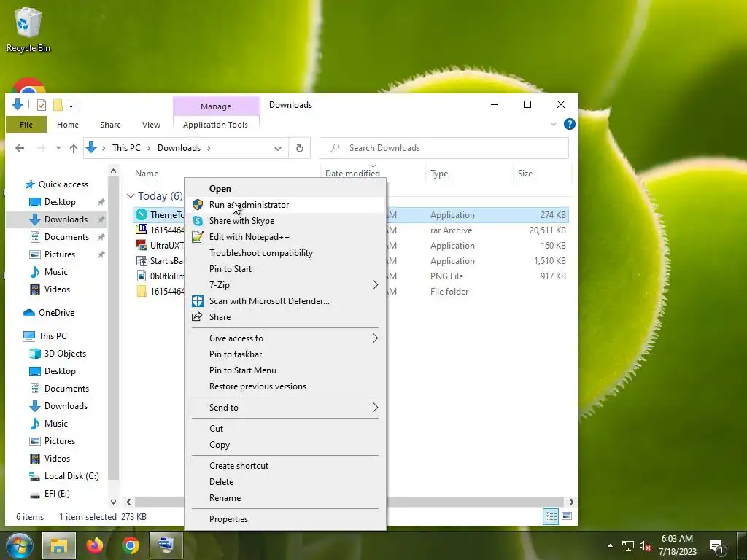Select pinned Documents under Quick access
747x560 pixels.
coord(66,237)
